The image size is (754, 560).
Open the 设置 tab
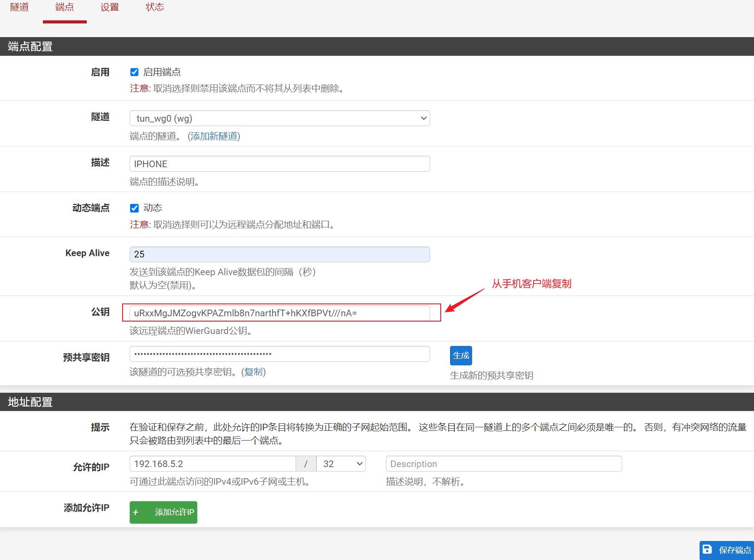coord(109,7)
